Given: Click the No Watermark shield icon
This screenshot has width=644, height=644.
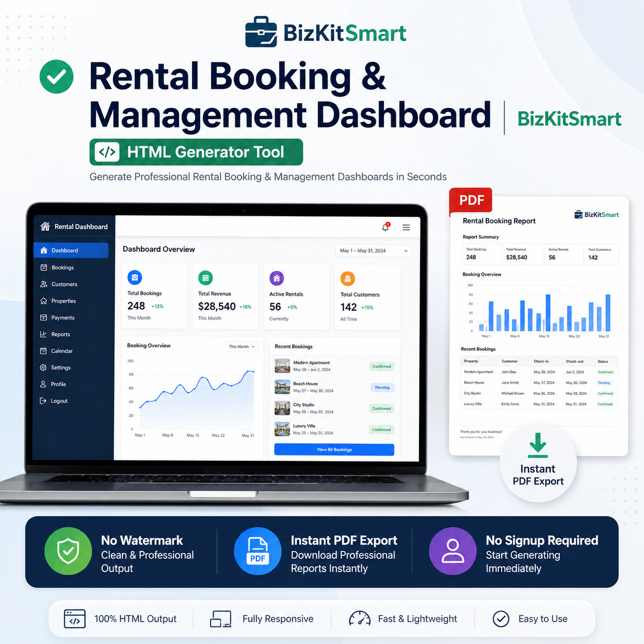Looking at the screenshot, I should pyautogui.click(x=68, y=551).
